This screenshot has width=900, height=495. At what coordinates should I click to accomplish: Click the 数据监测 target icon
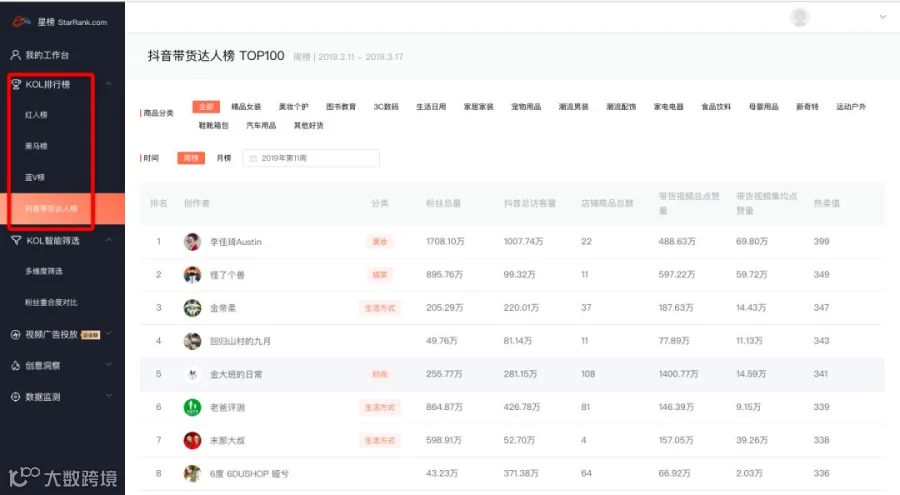[15, 397]
